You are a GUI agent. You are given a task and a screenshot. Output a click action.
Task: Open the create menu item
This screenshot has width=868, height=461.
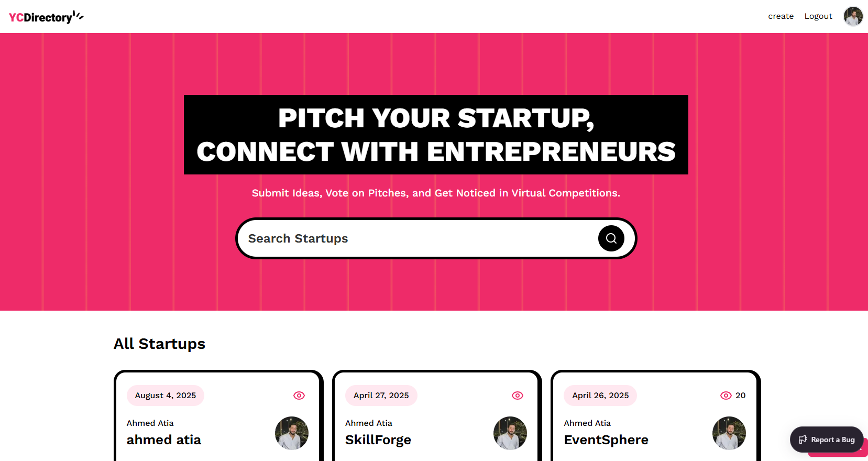tap(781, 16)
